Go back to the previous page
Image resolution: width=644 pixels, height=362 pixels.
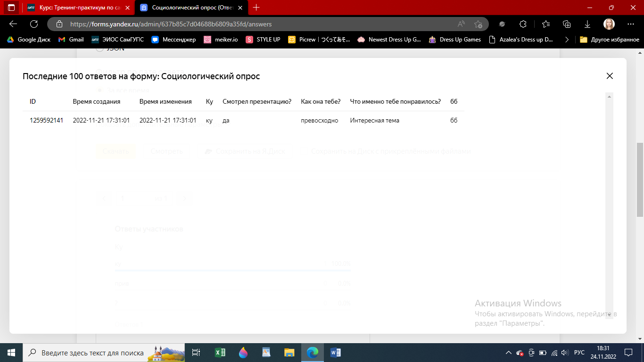13,24
